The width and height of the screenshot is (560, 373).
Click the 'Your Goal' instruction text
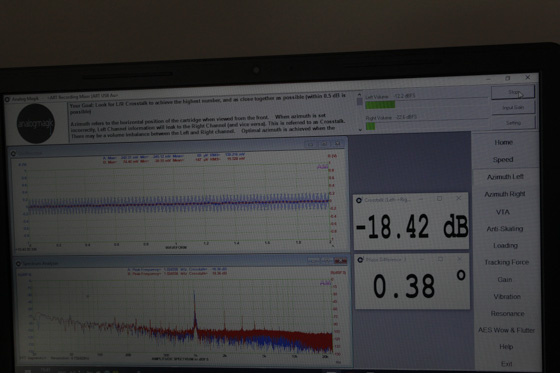click(x=208, y=104)
